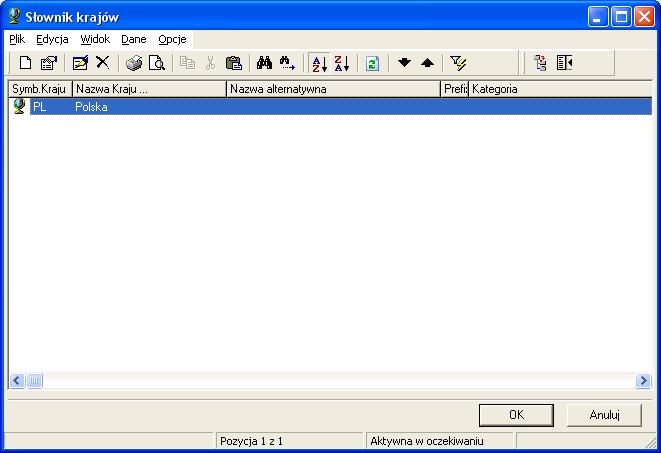Image resolution: width=661 pixels, height=453 pixels.
Task: Open the record properties icon in toolbar
Action: tap(48, 63)
